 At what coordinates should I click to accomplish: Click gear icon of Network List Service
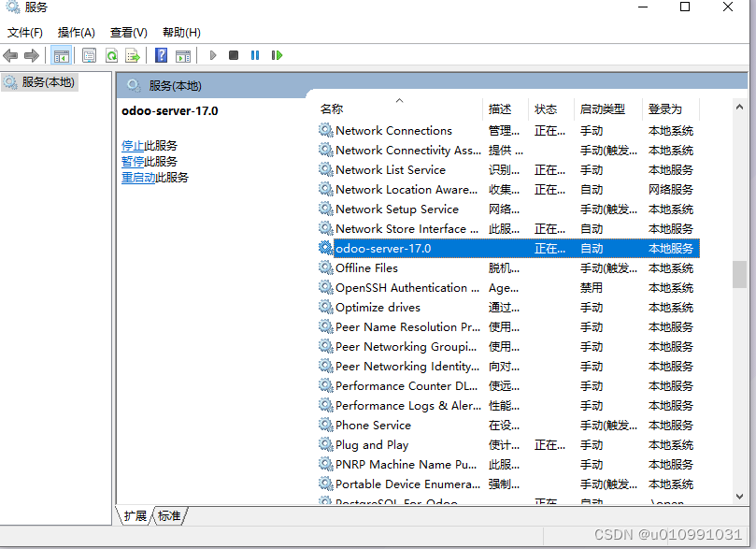click(x=326, y=169)
